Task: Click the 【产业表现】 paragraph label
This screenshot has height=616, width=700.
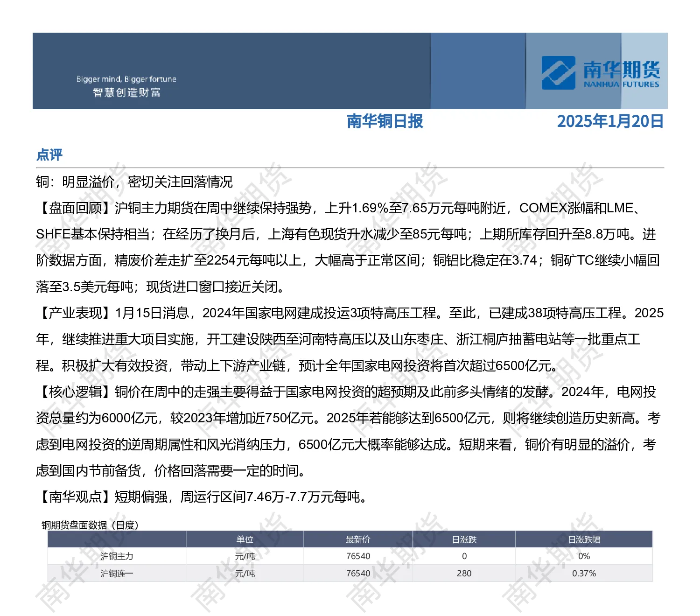Action: 75,313
